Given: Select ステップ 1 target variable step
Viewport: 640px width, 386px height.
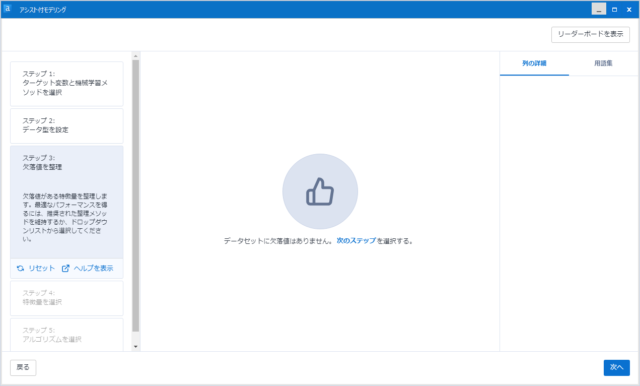Looking at the screenshot, I should point(67,84).
